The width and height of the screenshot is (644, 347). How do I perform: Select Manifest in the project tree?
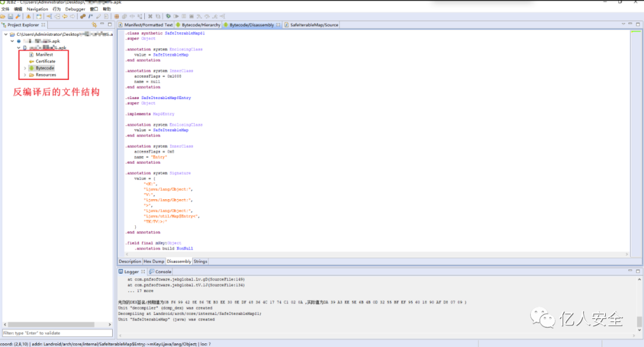[44, 55]
